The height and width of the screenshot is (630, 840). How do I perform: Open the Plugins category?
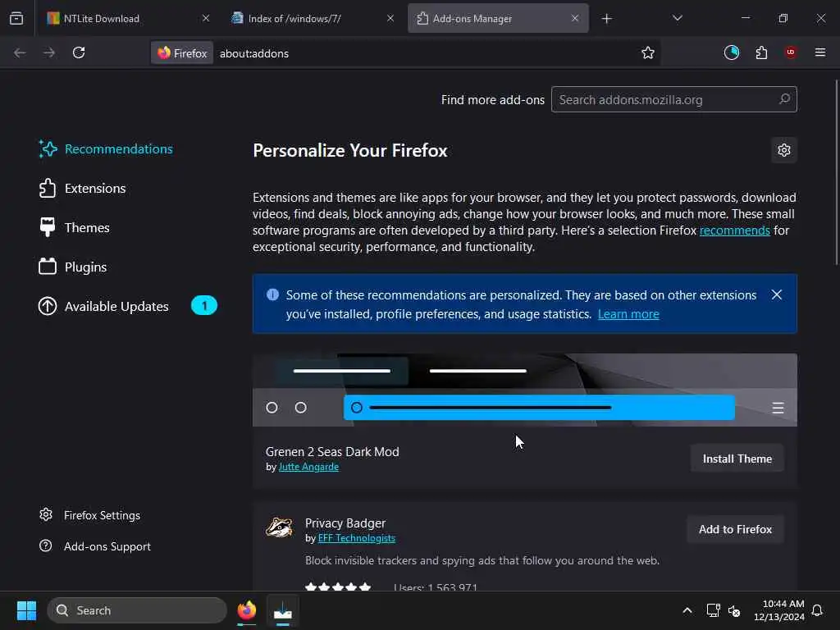tap(72, 267)
